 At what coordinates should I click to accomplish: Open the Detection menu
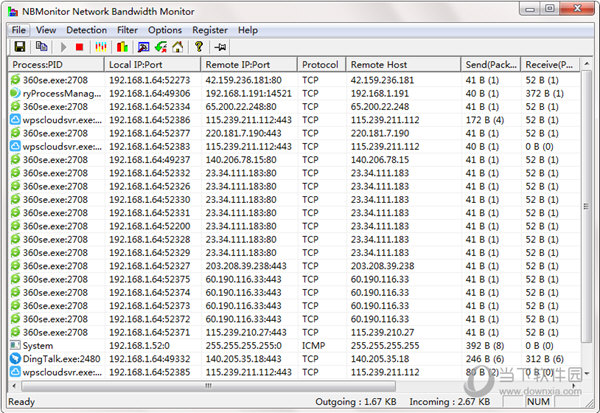click(86, 30)
